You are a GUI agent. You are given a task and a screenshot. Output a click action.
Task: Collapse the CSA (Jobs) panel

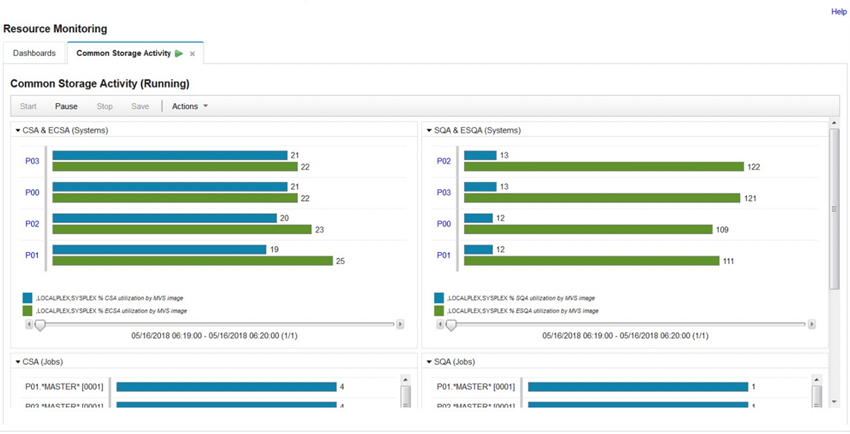coord(18,362)
